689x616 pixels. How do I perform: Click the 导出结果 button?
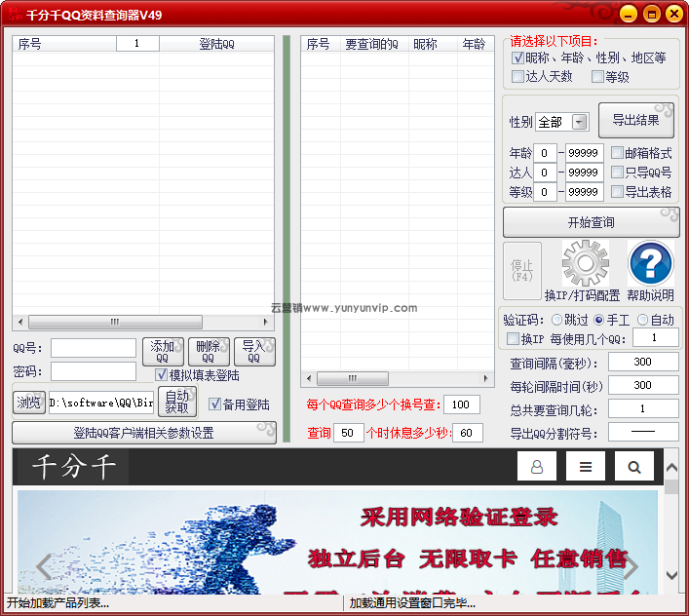(635, 121)
